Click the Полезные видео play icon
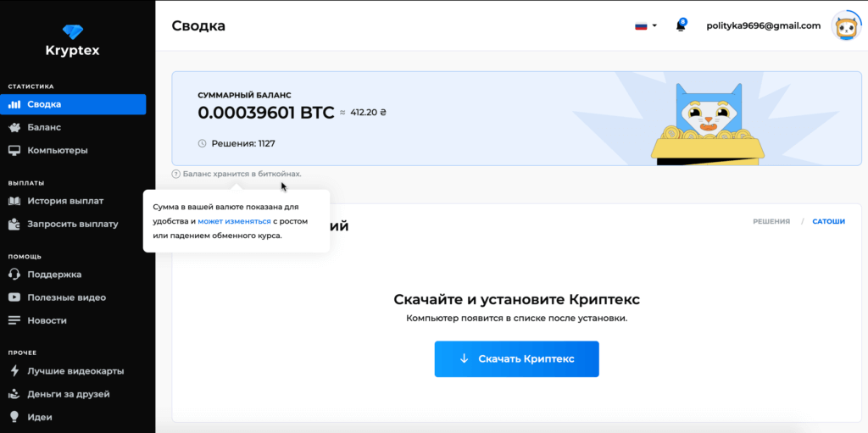This screenshot has height=433, width=868. click(14, 297)
